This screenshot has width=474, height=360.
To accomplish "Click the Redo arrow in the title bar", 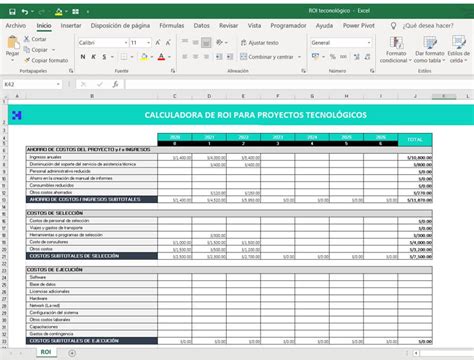I will 42,12.
